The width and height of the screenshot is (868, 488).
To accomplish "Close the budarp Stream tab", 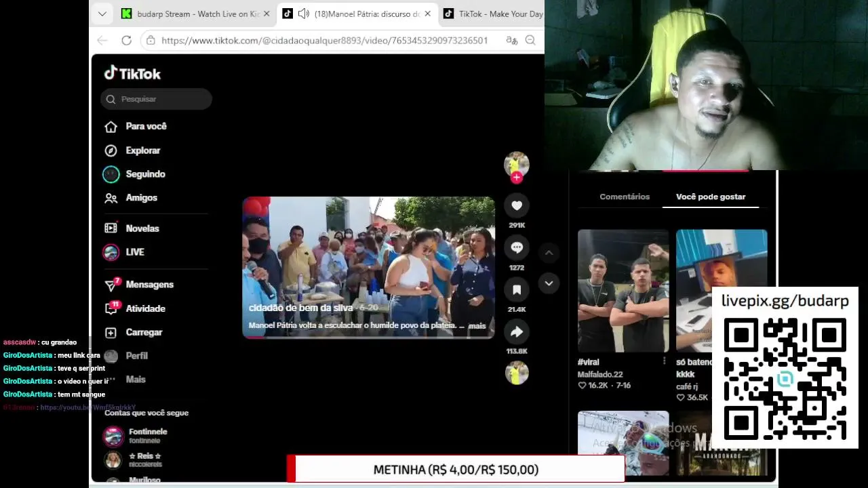I will (x=267, y=14).
